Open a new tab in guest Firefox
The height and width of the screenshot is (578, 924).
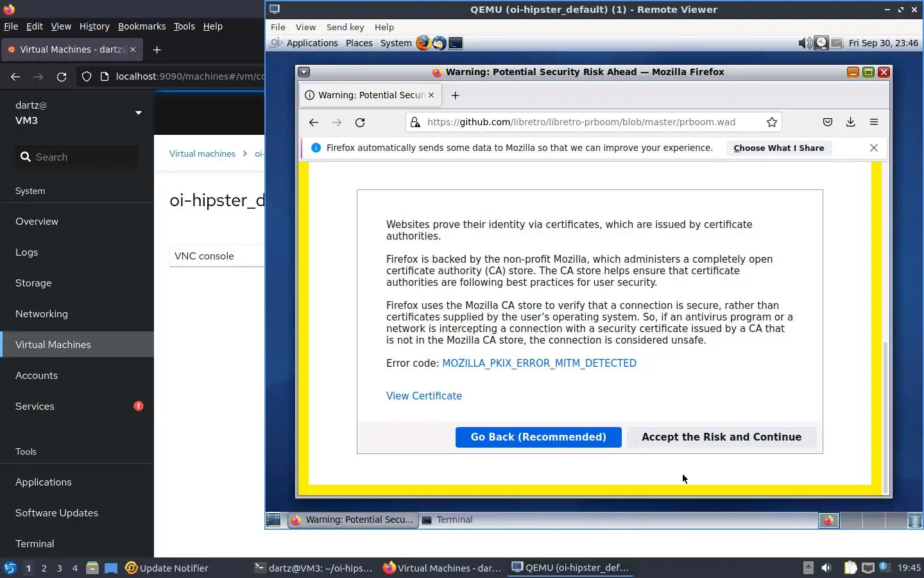click(455, 95)
